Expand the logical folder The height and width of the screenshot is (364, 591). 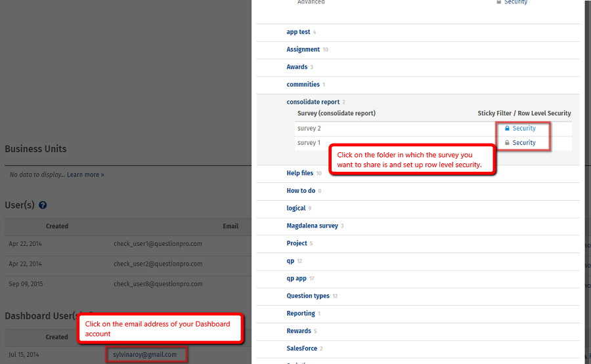[x=296, y=208]
